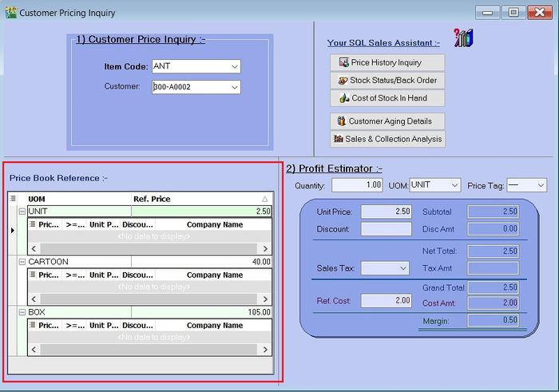Click the application icon in title bar
This screenshot has height=392, width=559.
click(x=10, y=13)
